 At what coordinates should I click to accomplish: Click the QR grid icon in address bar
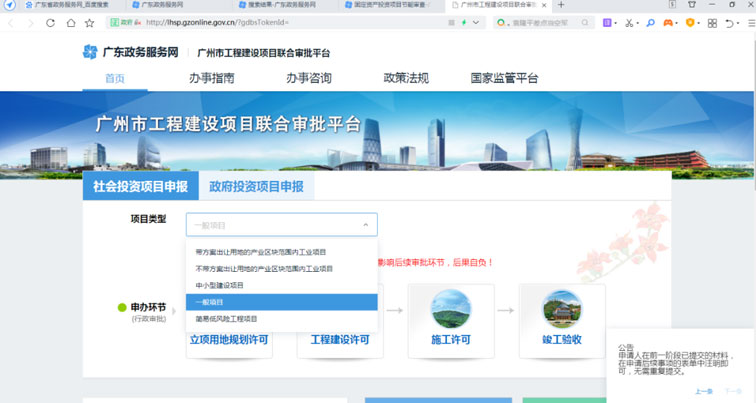(x=451, y=23)
